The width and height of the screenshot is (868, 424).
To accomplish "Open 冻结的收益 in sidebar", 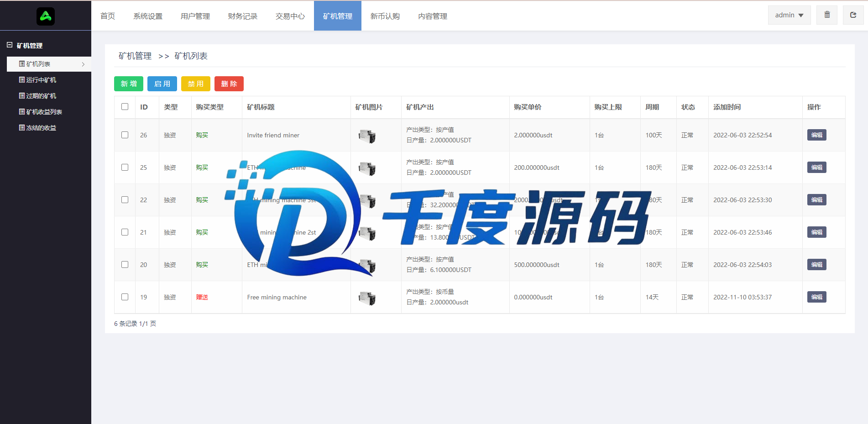I will 37,128.
